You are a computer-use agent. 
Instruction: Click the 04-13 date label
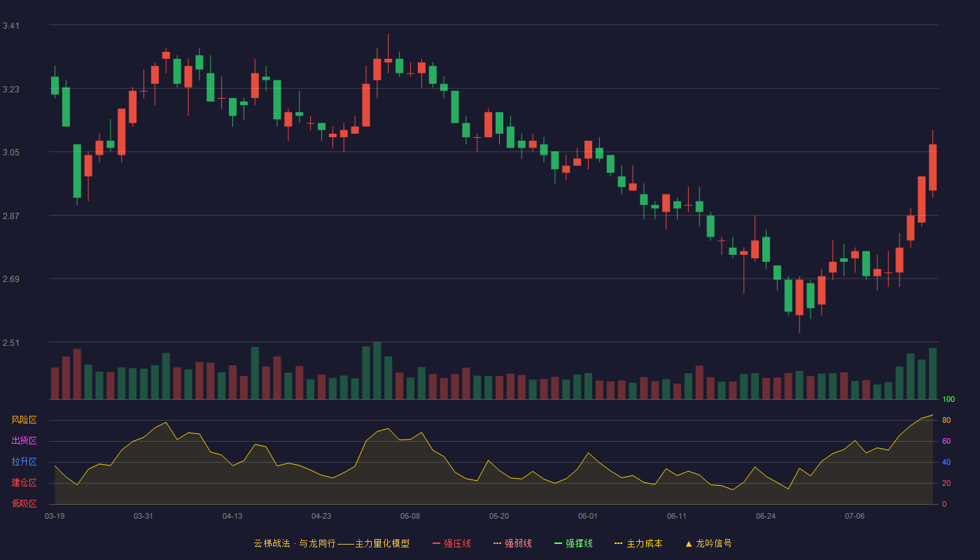[232, 516]
